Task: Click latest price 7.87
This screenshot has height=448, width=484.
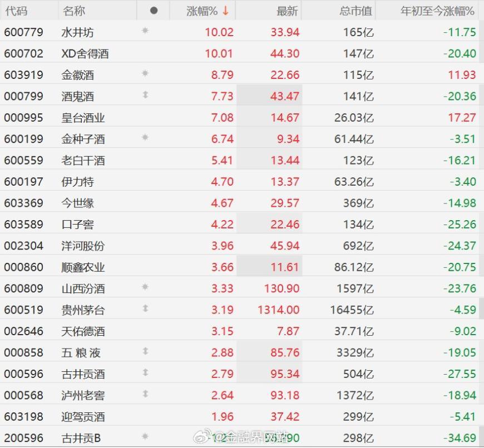Action: tap(288, 331)
